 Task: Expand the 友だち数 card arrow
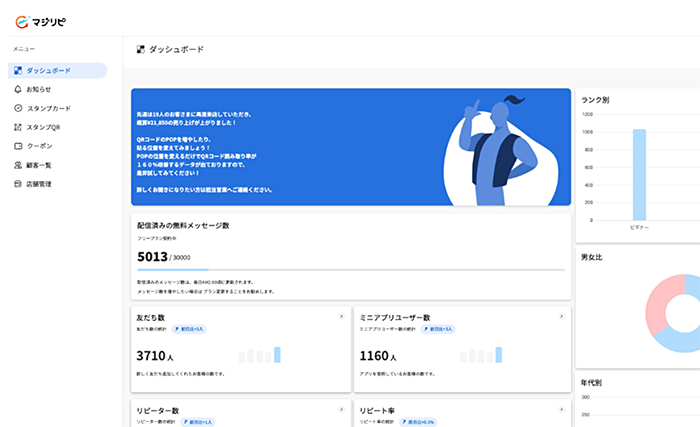tap(341, 317)
